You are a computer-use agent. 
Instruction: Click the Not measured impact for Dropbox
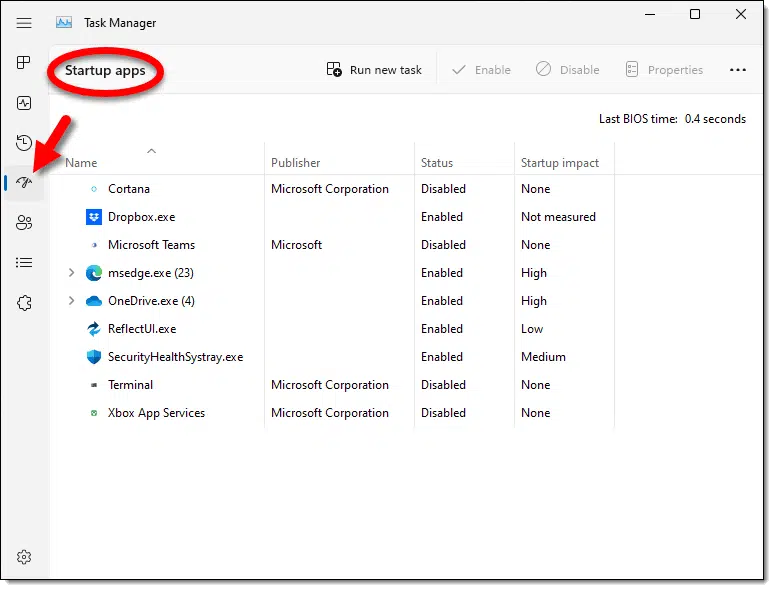(x=558, y=217)
